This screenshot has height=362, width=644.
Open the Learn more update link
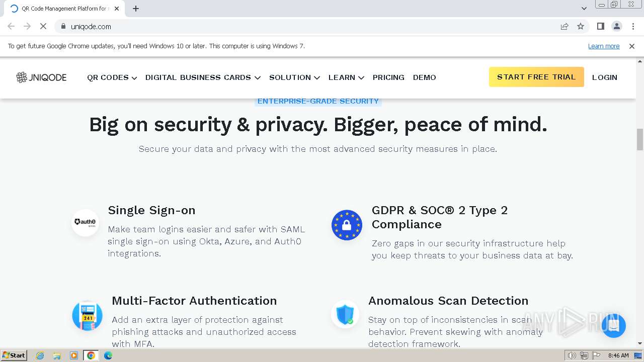tap(604, 46)
